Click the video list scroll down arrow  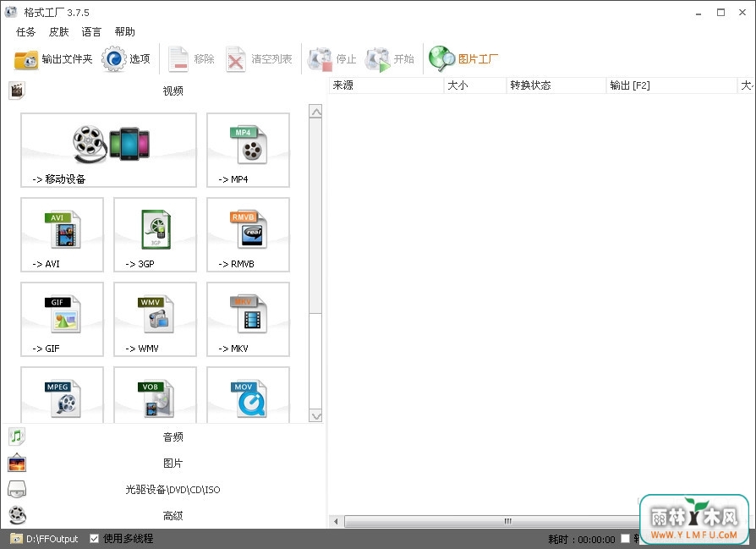[x=315, y=416]
